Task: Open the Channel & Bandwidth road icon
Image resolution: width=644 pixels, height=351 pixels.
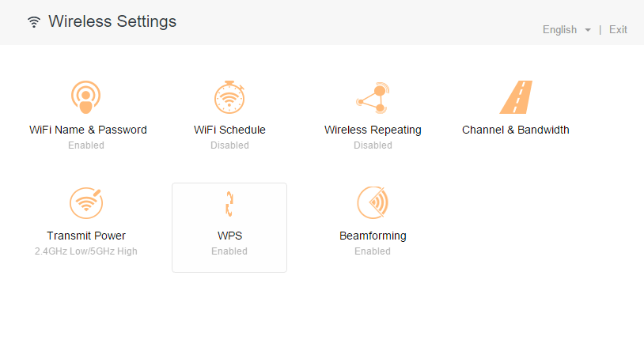Action: coord(516,97)
